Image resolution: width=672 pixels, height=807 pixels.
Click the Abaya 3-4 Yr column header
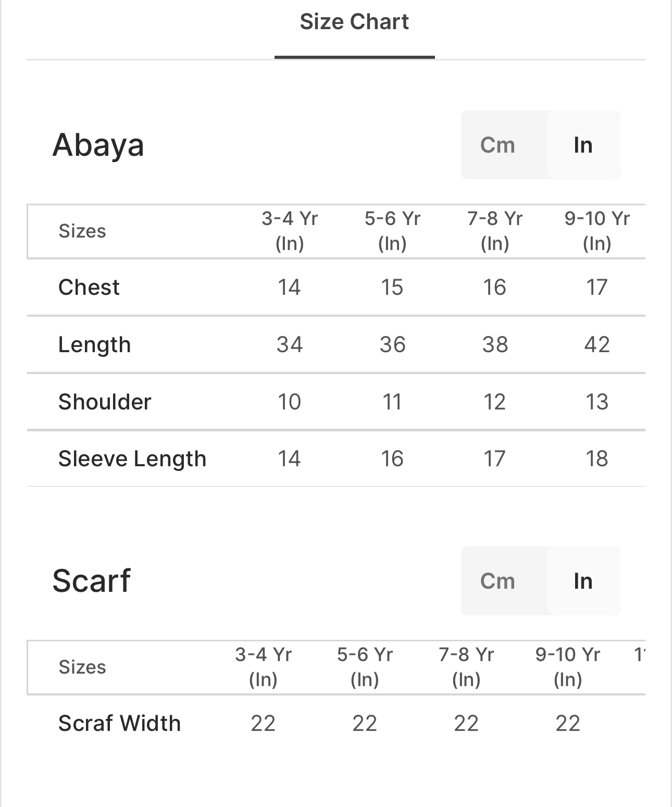[290, 231]
